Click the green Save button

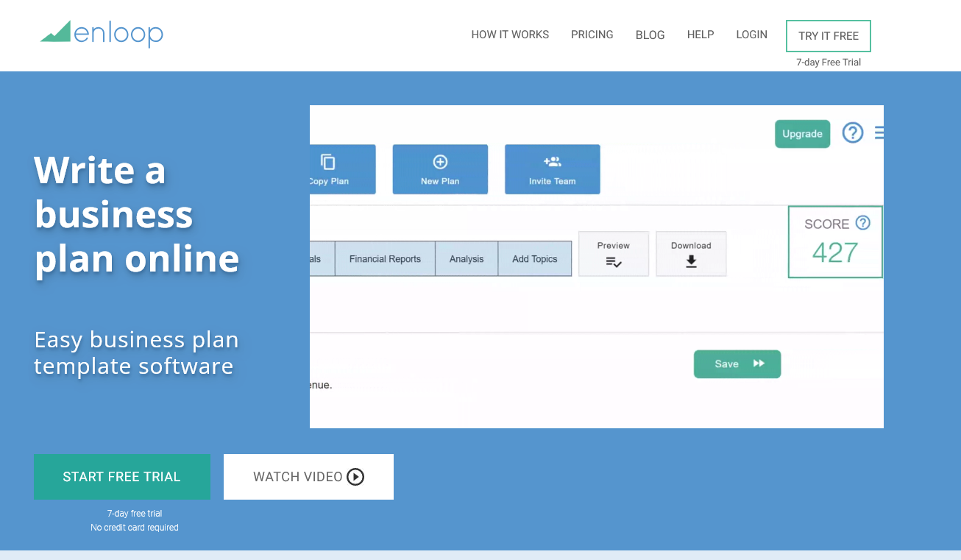pyautogui.click(x=737, y=364)
